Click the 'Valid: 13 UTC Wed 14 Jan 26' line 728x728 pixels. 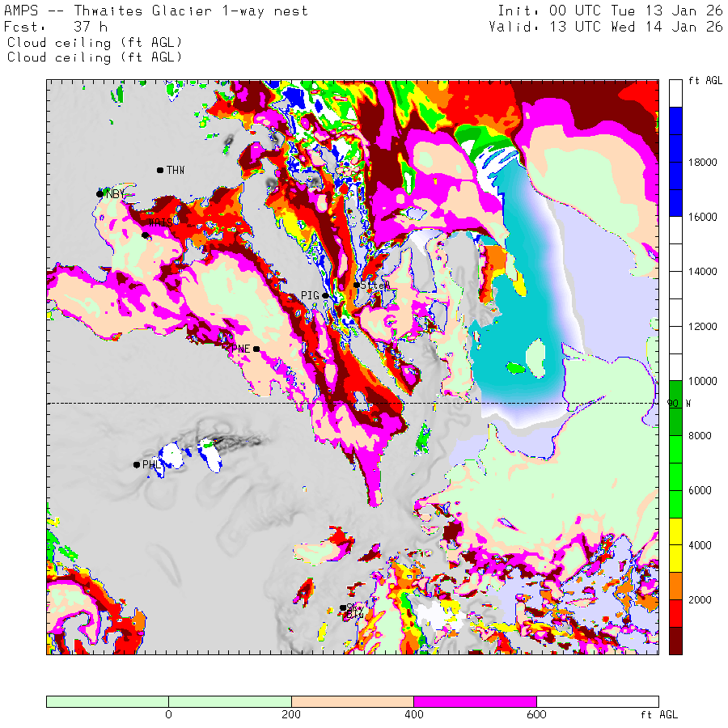(x=605, y=27)
